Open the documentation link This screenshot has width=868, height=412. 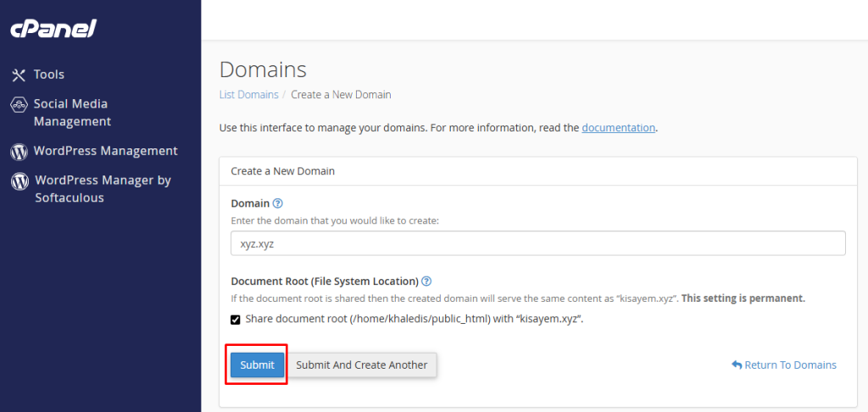click(x=618, y=128)
